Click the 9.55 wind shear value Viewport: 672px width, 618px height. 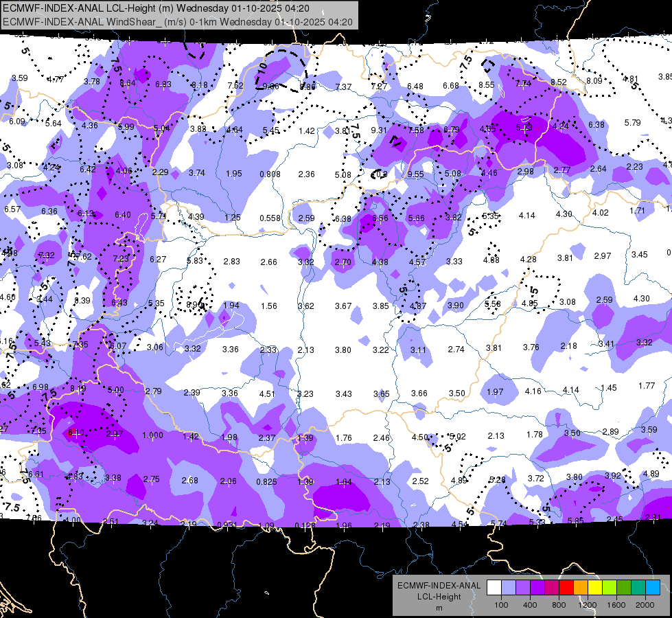(x=415, y=174)
